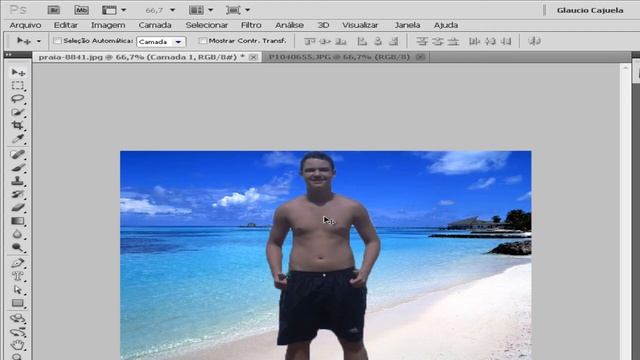Image resolution: width=640 pixels, height=360 pixels.
Task: Click Distribute Top Edges icon
Action: pyautogui.click(x=422, y=41)
